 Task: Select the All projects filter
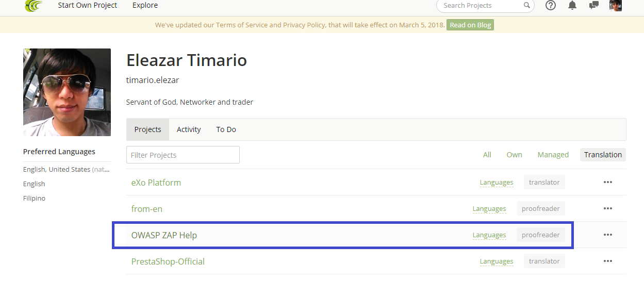pos(487,155)
